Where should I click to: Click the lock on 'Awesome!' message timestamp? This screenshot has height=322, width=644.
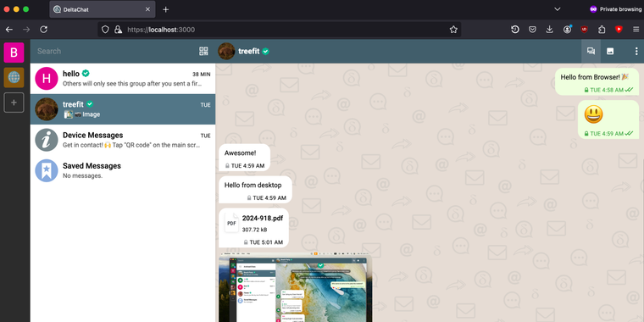[x=227, y=166]
